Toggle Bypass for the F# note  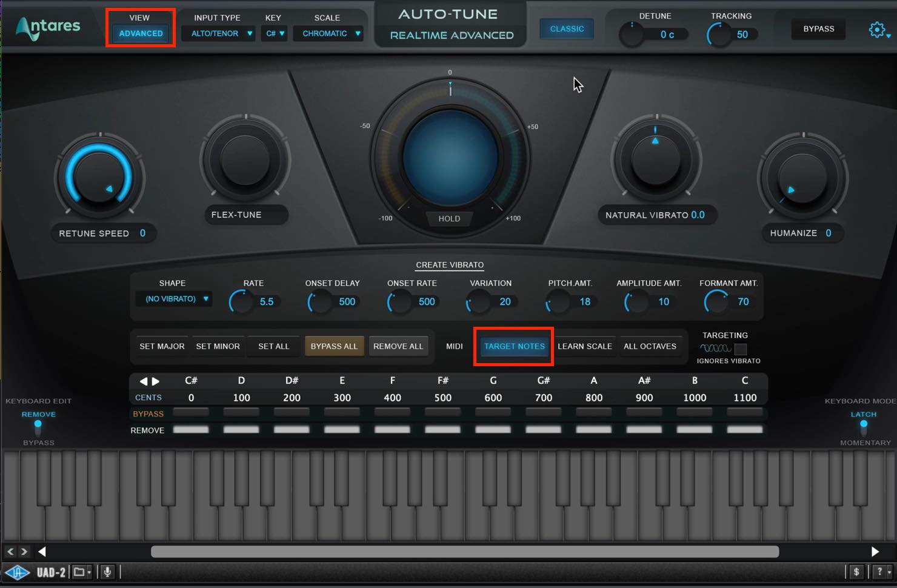coord(442,413)
